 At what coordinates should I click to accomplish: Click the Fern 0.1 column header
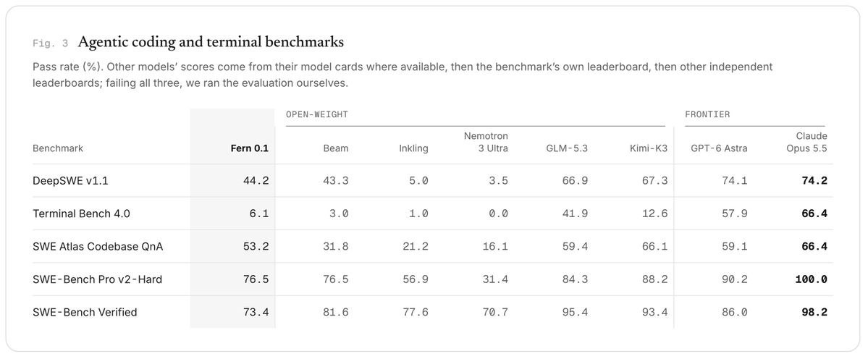pos(250,148)
